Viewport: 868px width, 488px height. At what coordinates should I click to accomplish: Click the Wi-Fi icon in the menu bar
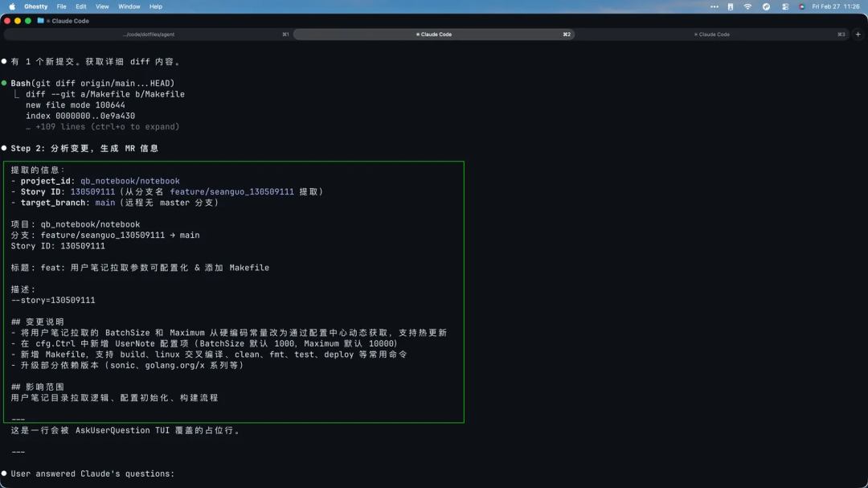click(x=747, y=6)
